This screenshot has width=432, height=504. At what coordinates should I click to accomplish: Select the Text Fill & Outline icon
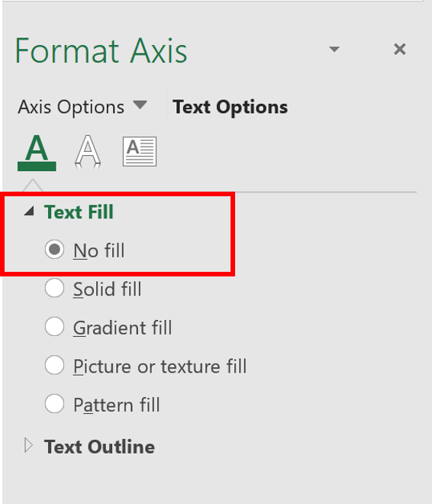click(37, 153)
